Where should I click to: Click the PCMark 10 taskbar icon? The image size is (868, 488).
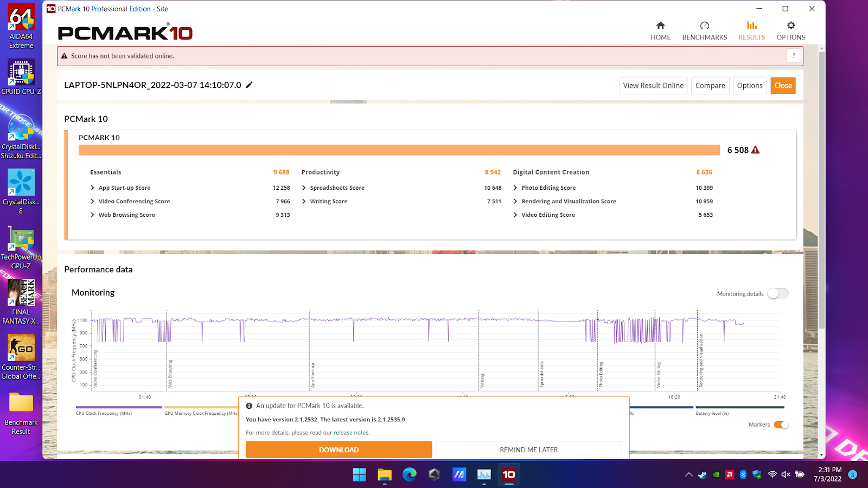(509, 475)
